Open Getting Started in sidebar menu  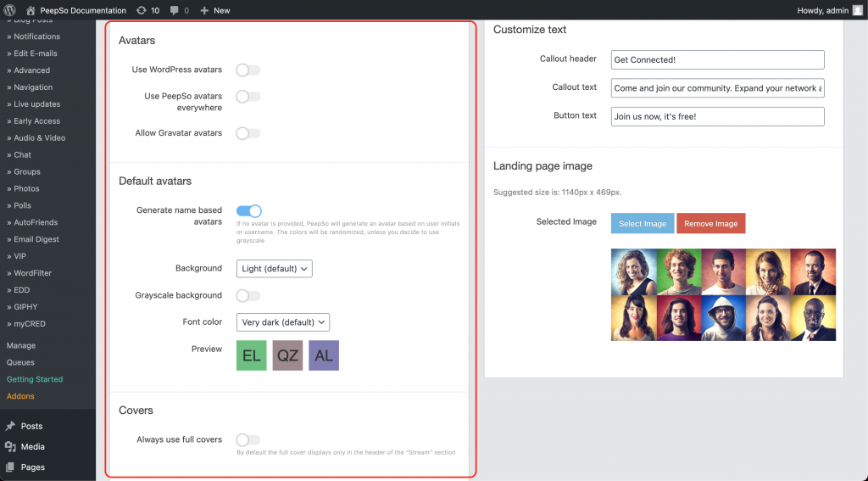coord(35,379)
